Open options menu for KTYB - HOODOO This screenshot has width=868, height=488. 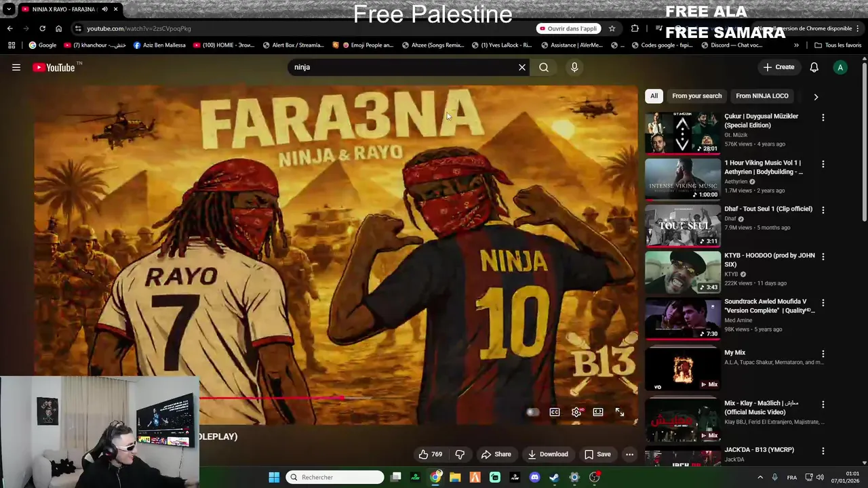pos(823,256)
